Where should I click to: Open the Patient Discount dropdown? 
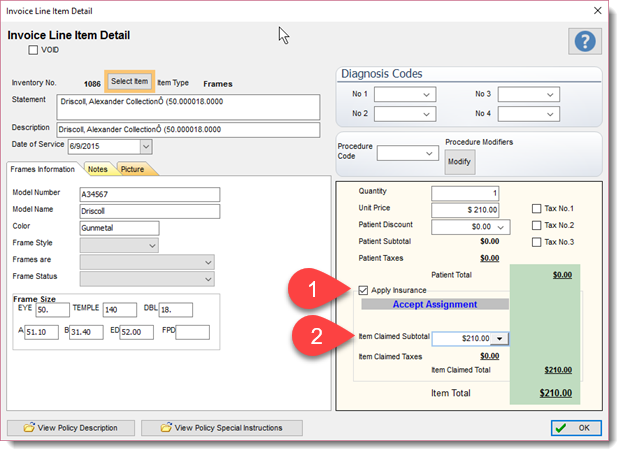click(501, 227)
